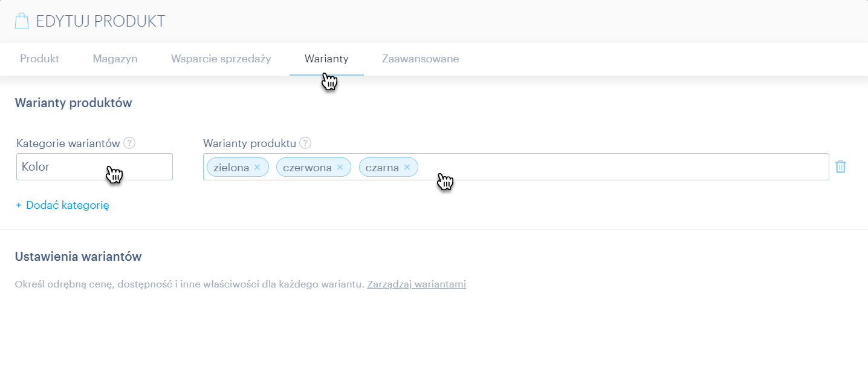Go to the Zaawansowane tab
The width and height of the screenshot is (868, 374).
tap(420, 59)
